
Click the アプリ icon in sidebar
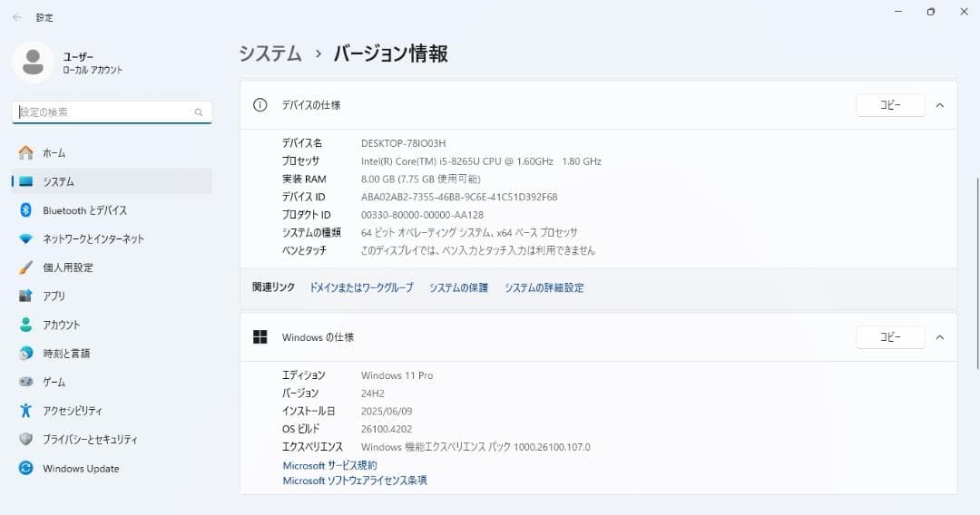25,296
